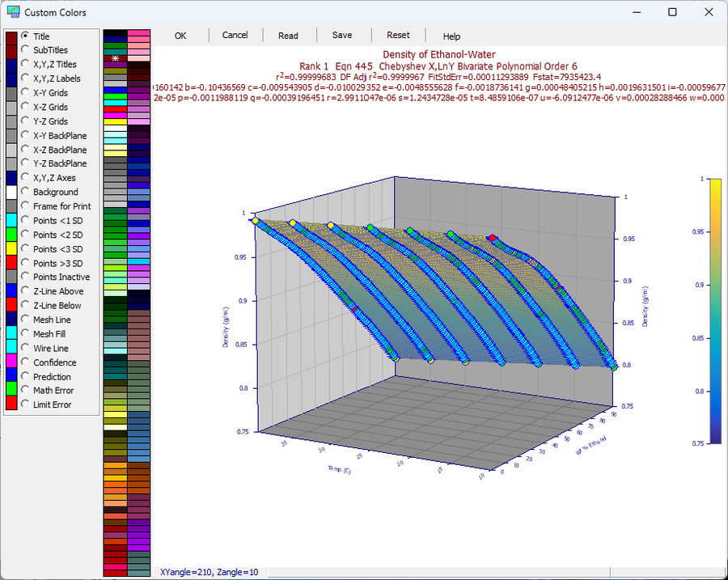Pick the hot pink swatch atop palette

pyautogui.click(x=139, y=33)
